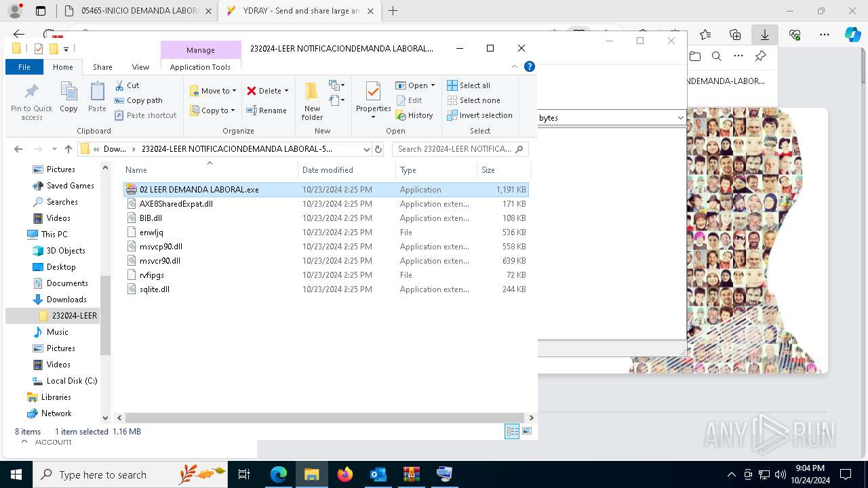
Task: Click the Rename button
Action: coord(267,110)
